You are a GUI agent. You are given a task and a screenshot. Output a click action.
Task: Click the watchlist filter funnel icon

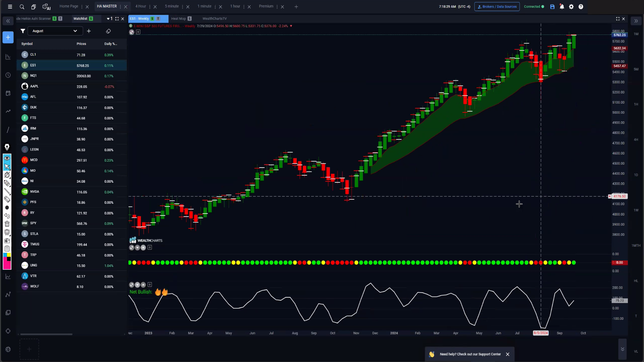pos(23,31)
